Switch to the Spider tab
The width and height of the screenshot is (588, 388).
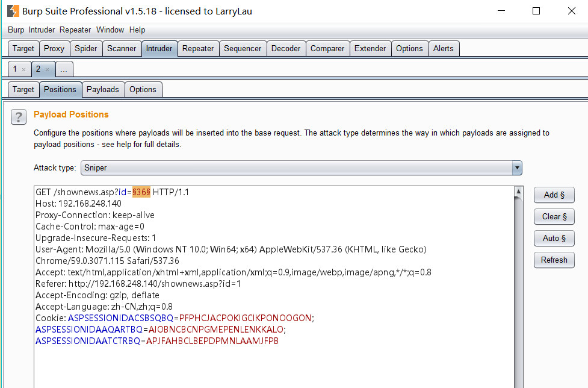[86, 48]
